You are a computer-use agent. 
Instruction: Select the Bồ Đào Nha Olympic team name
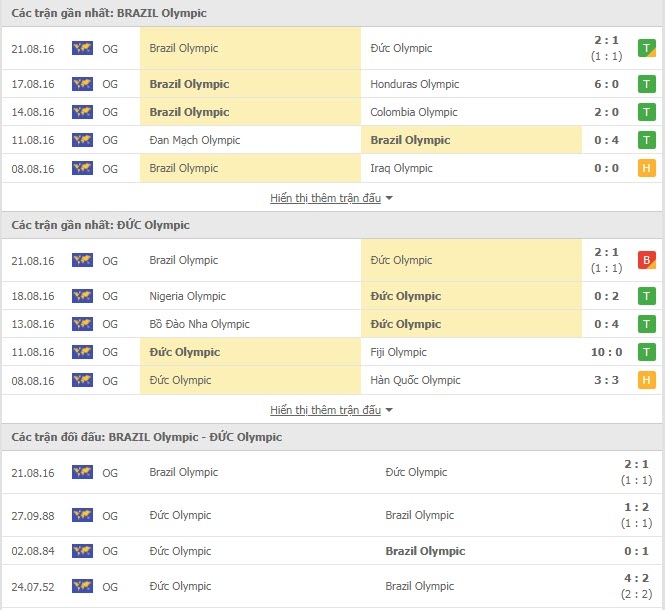199,324
